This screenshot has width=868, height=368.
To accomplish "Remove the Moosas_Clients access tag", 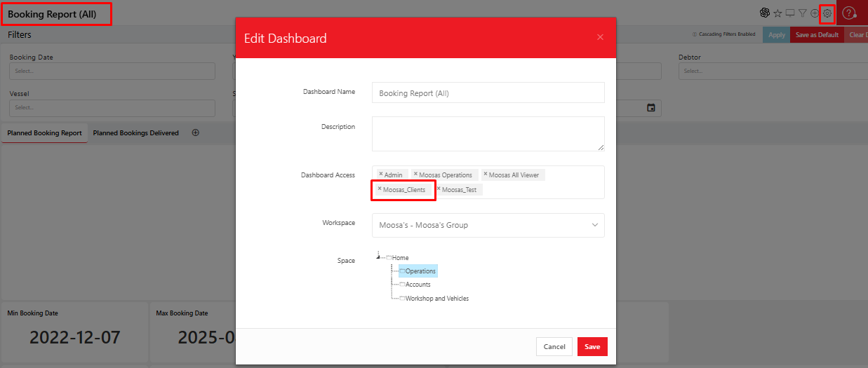I will pos(380,189).
